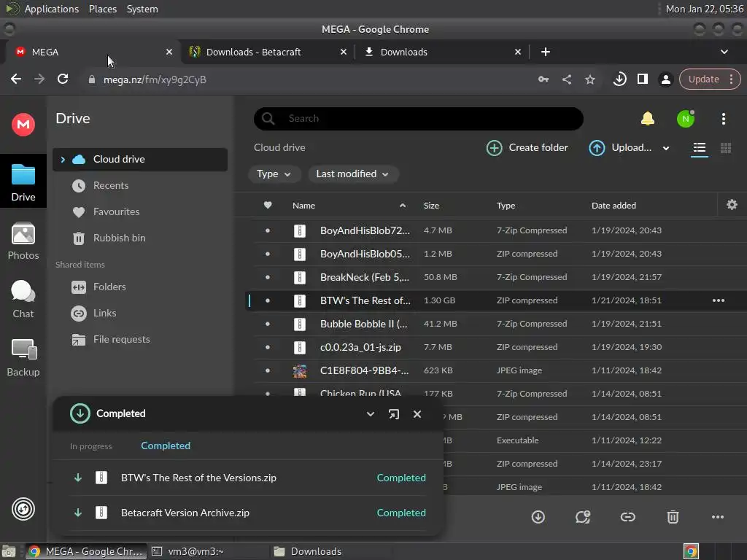Open the password key icon in address bar
This screenshot has height=560, width=747.
(543, 79)
